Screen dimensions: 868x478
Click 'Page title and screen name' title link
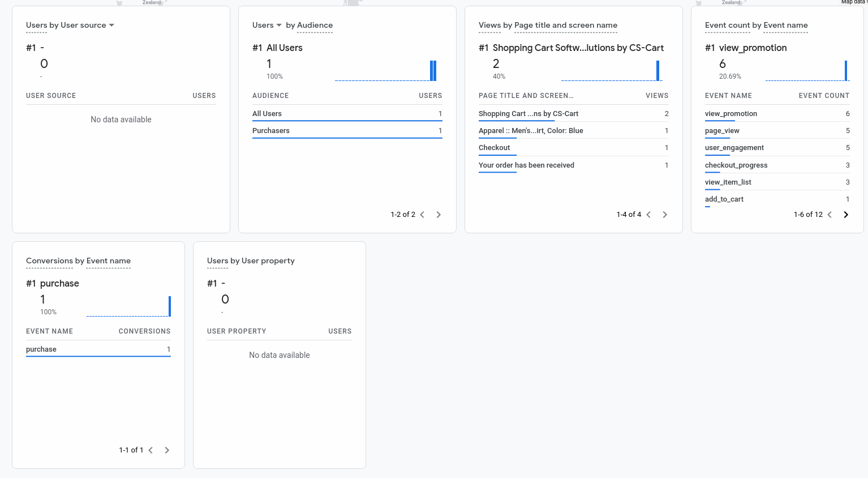(566, 25)
